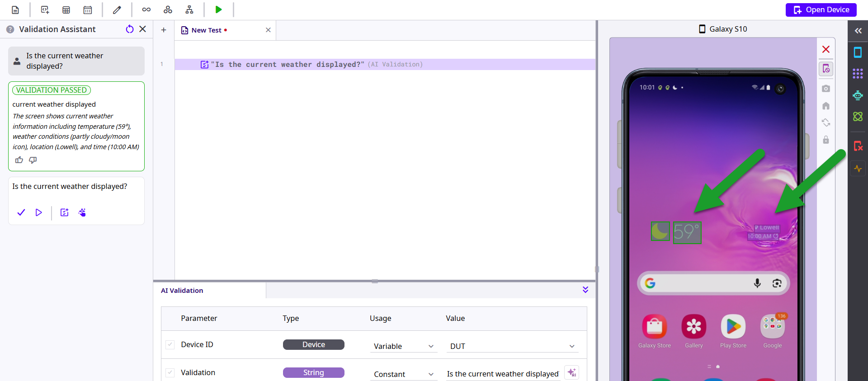Add a new test tab
The image size is (868, 381).
point(164,30)
